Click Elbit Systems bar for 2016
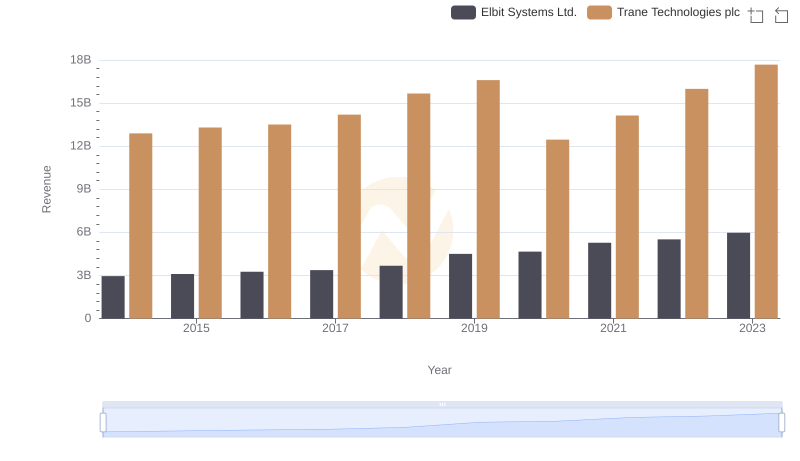This screenshot has width=800, height=461. [252, 295]
